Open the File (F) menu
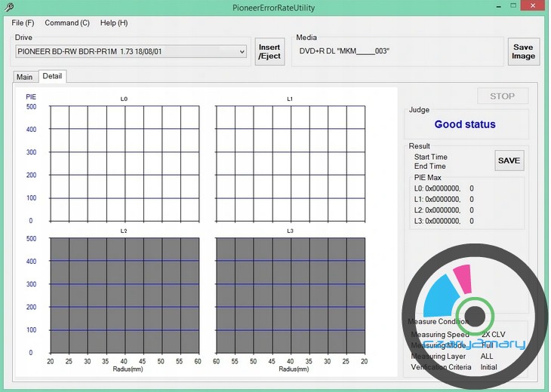Viewport: 551px width, 392px height. coord(23,23)
